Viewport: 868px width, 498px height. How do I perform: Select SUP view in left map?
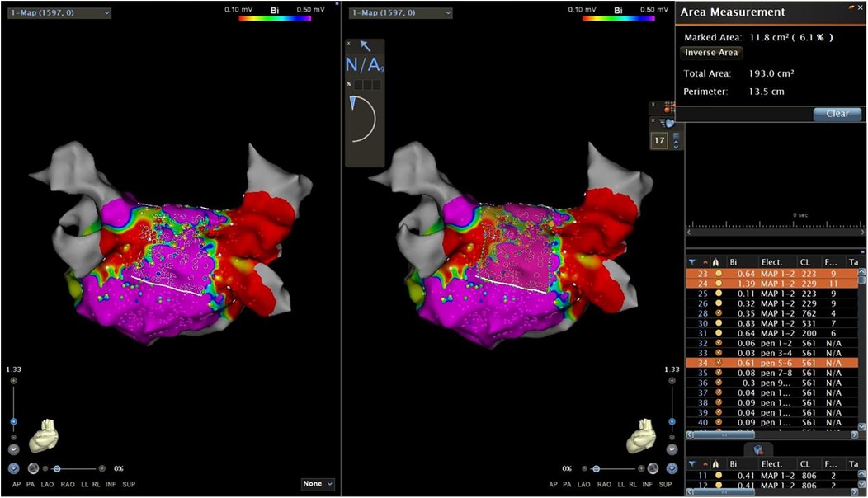[129, 485]
